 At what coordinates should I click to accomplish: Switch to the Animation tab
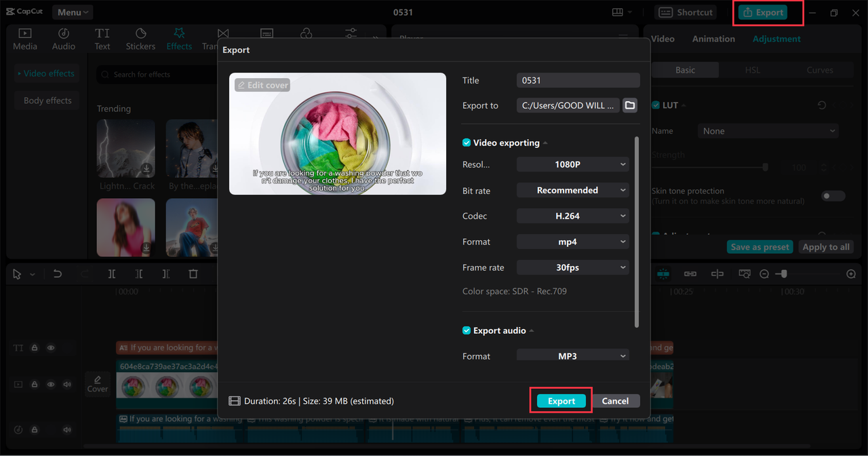713,39
